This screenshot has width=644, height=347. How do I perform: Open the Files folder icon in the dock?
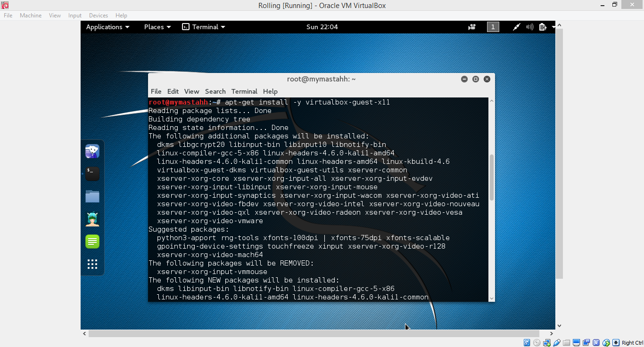tap(92, 196)
